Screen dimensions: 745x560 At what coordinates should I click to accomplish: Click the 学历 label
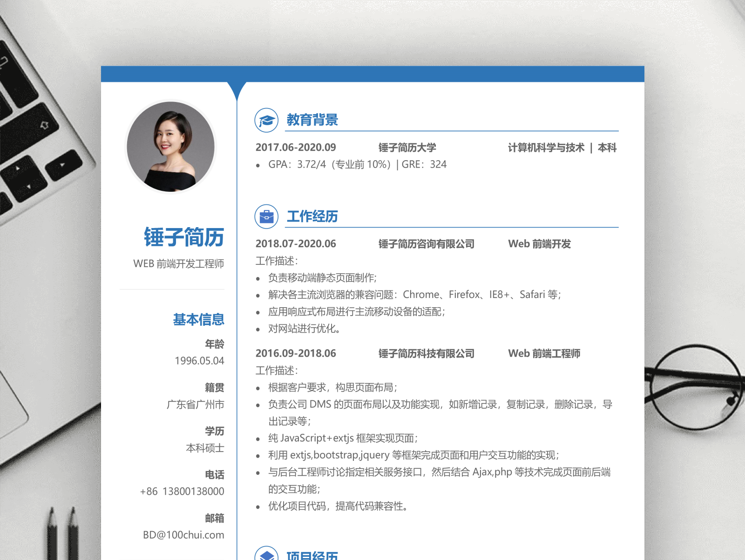pyautogui.click(x=215, y=431)
